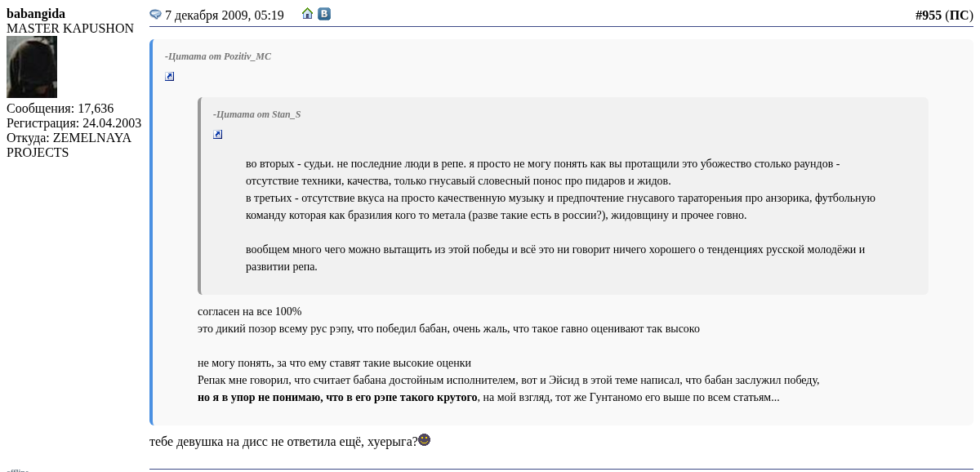Click the Регистрация: 24.04.2003 line
The height and width of the screenshot is (472, 980).
[73, 123]
